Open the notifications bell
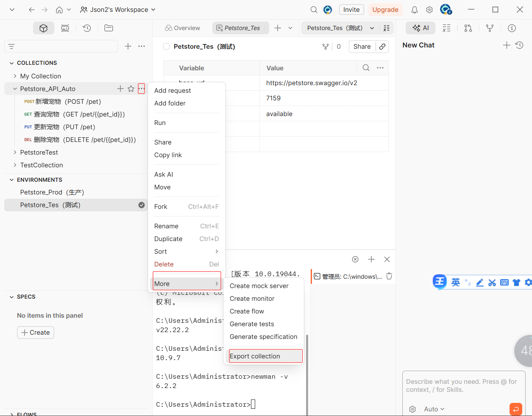The height and width of the screenshot is (416, 532). tap(415, 10)
